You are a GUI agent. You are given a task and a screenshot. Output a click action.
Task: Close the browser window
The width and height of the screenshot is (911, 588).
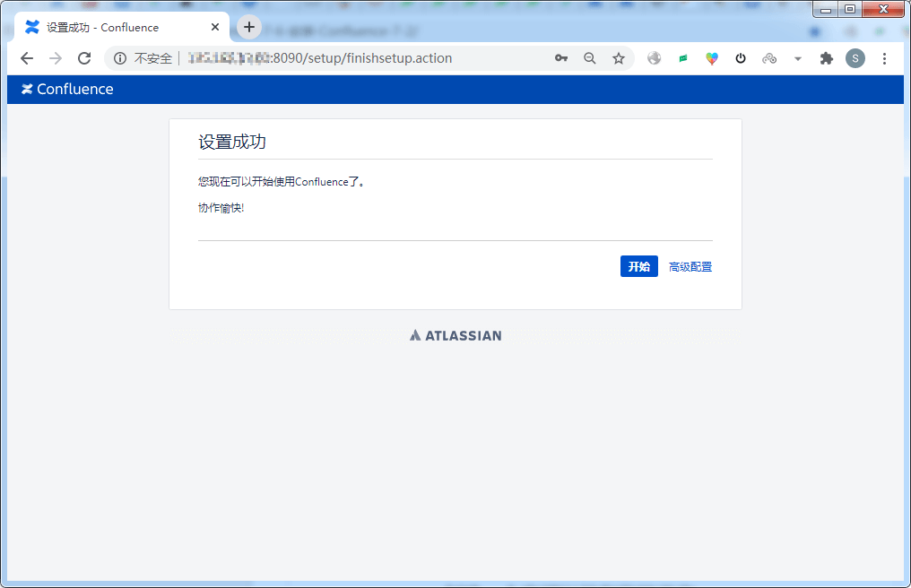click(883, 9)
